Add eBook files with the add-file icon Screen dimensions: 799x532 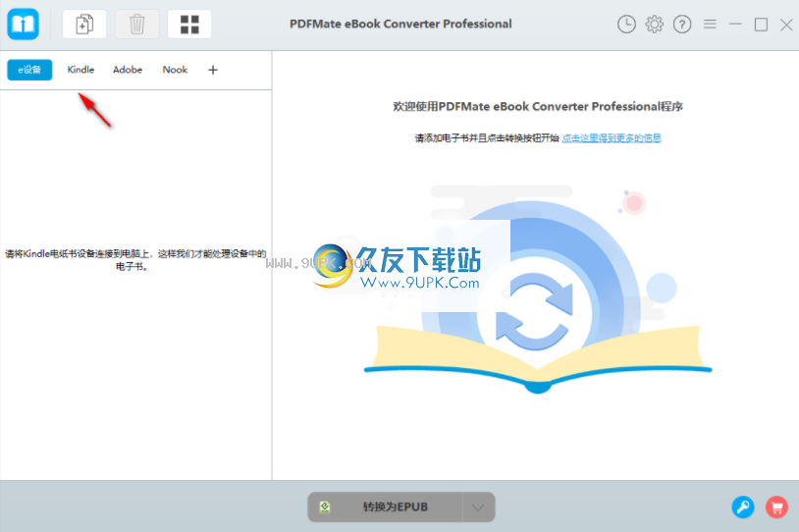84,24
